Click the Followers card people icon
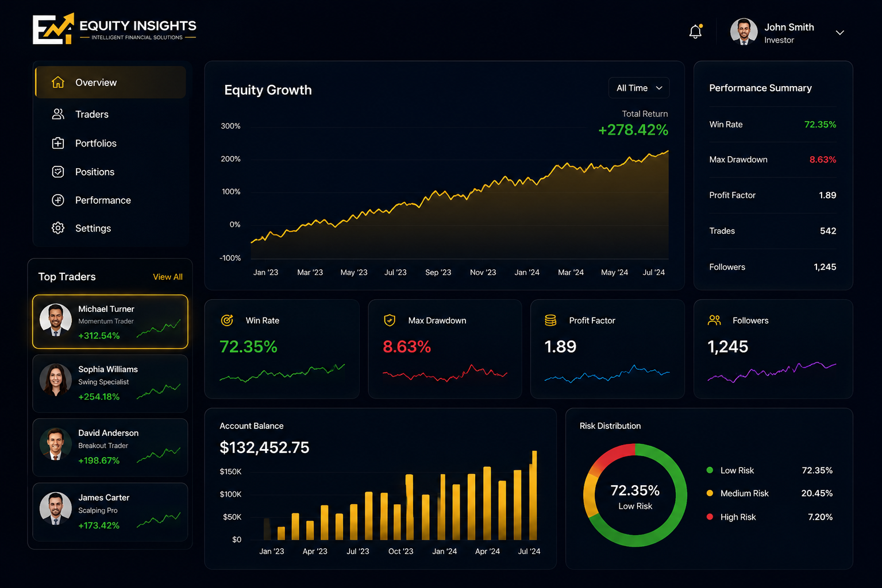Viewport: 882px width, 588px height. (714, 320)
